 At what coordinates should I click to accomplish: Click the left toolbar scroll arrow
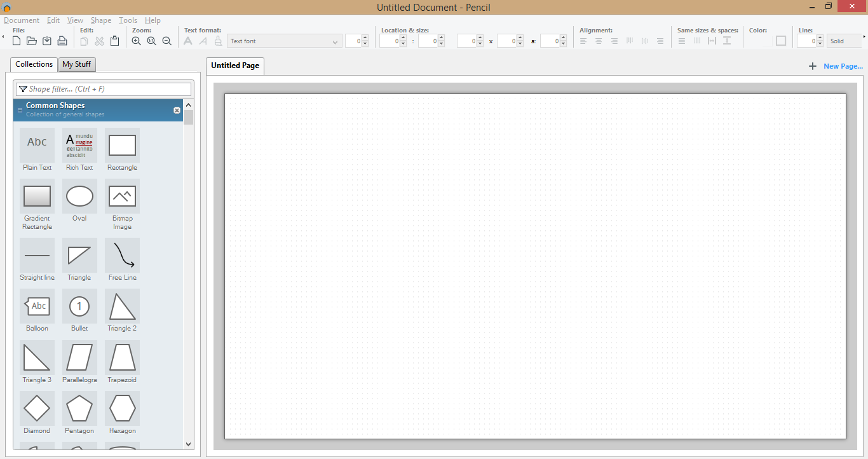(3, 38)
